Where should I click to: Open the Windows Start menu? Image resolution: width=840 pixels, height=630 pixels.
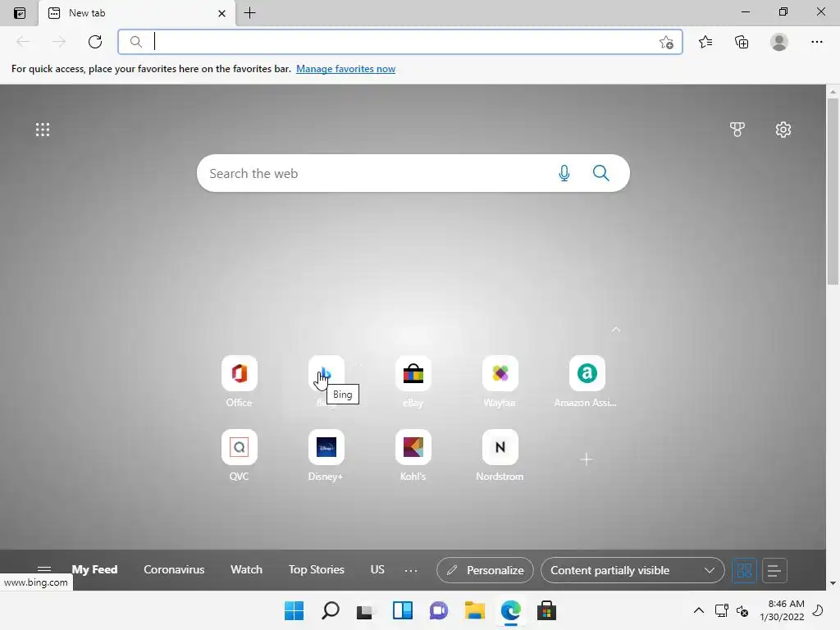click(x=294, y=610)
